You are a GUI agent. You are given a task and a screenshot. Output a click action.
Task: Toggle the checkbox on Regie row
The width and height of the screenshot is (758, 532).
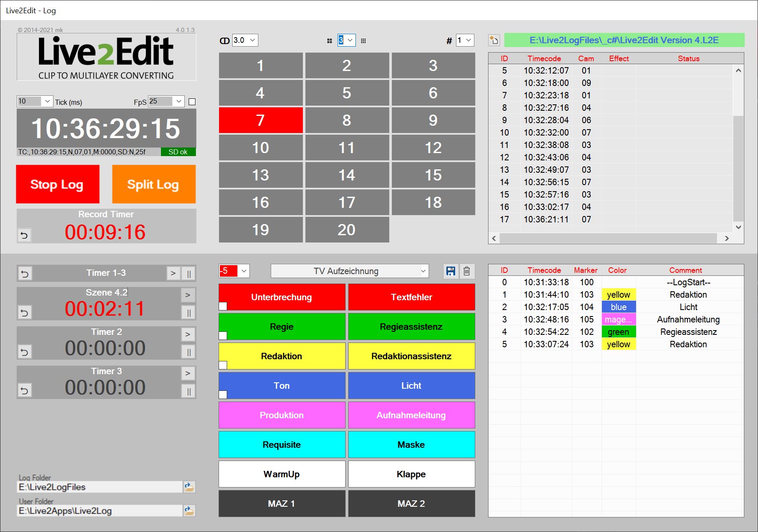(223, 336)
